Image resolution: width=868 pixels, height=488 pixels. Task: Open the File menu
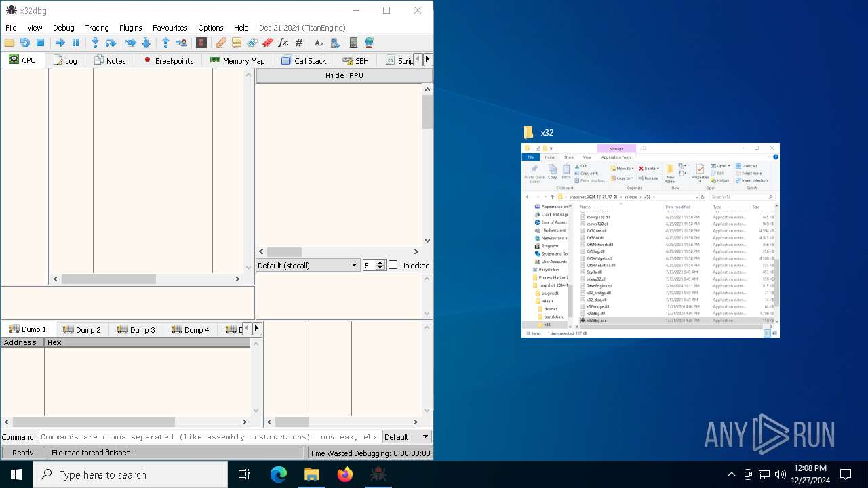tap(11, 28)
